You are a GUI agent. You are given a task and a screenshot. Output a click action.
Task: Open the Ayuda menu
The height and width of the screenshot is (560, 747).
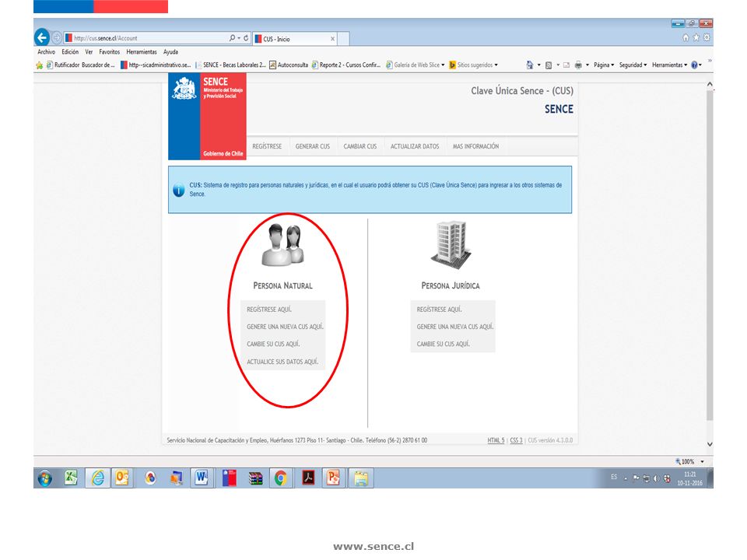tap(170, 52)
